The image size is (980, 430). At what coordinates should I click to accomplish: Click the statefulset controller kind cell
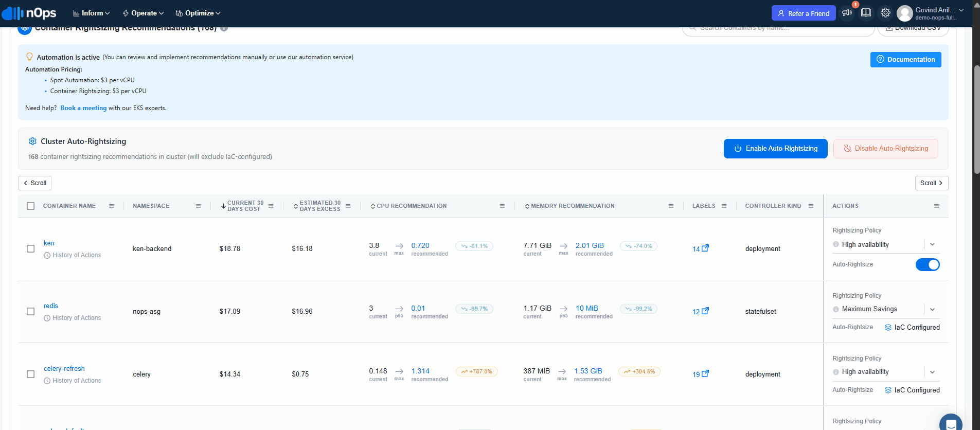(761, 311)
